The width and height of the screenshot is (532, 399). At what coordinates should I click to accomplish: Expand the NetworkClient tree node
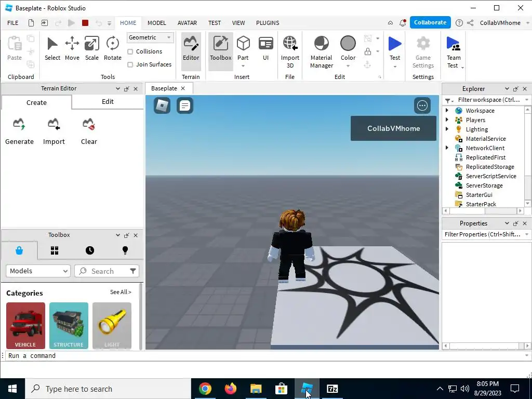click(447, 148)
